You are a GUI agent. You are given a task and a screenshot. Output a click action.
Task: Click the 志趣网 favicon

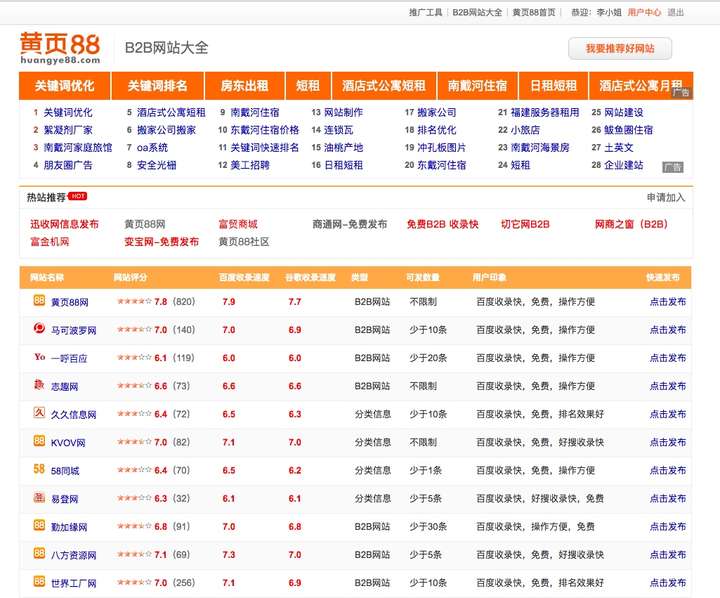[x=39, y=384]
